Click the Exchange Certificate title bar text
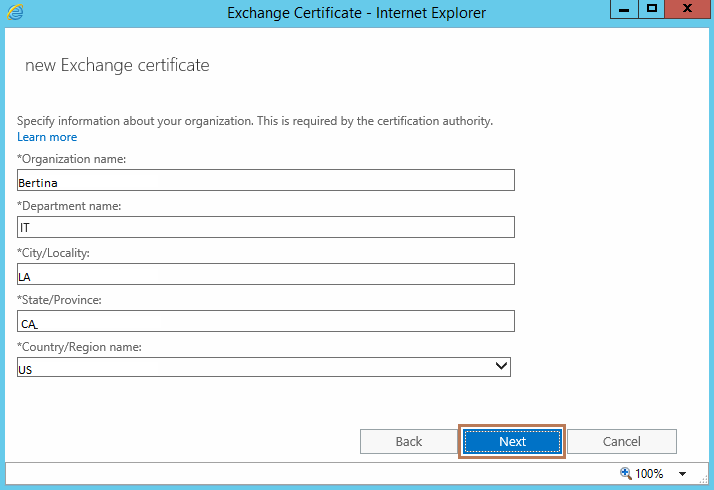The width and height of the screenshot is (714, 490). click(x=357, y=13)
